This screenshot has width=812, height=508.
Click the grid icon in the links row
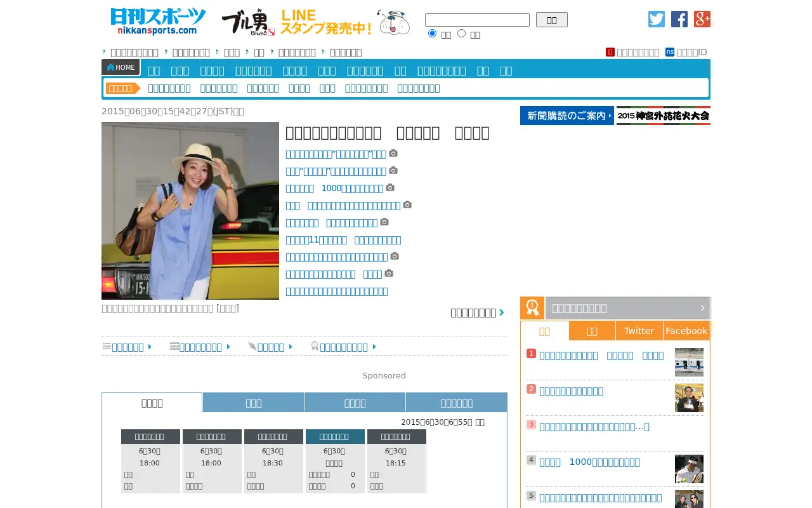(174, 347)
